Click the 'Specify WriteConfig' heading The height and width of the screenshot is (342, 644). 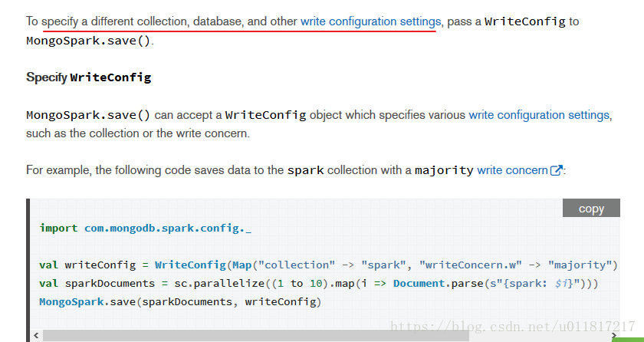(x=89, y=77)
